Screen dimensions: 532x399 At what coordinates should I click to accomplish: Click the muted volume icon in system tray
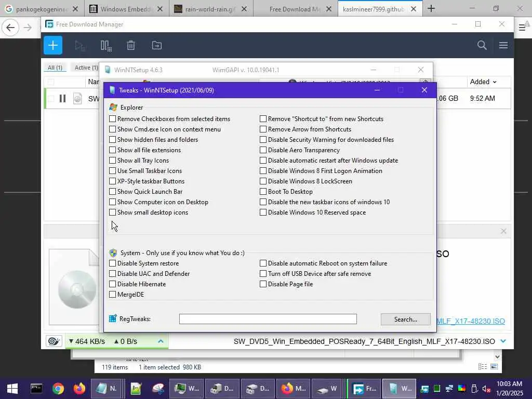point(486,389)
